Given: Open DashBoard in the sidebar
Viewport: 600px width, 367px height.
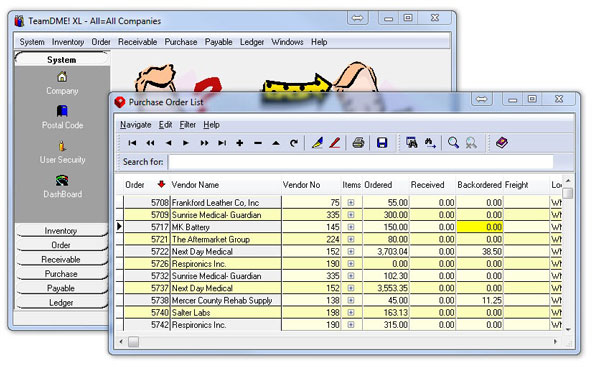Looking at the screenshot, I should (x=62, y=186).
